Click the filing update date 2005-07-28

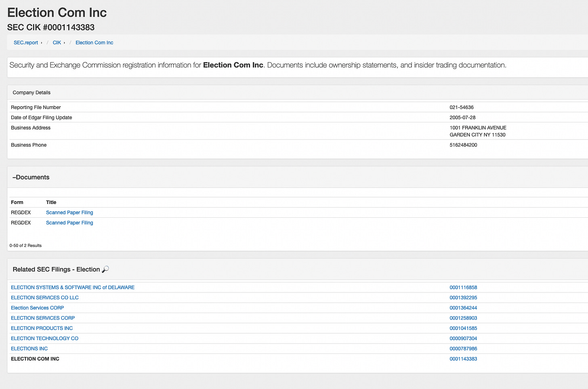tap(462, 118)
